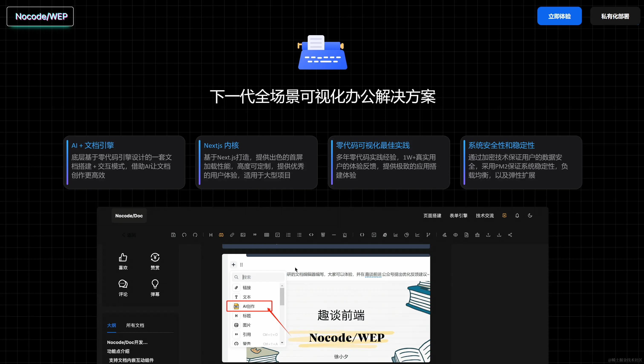Viewport: 644px width, 364px height.
Task: Insert a horizontal divider line
Action: pyautogui.click(x=334, y=235)
